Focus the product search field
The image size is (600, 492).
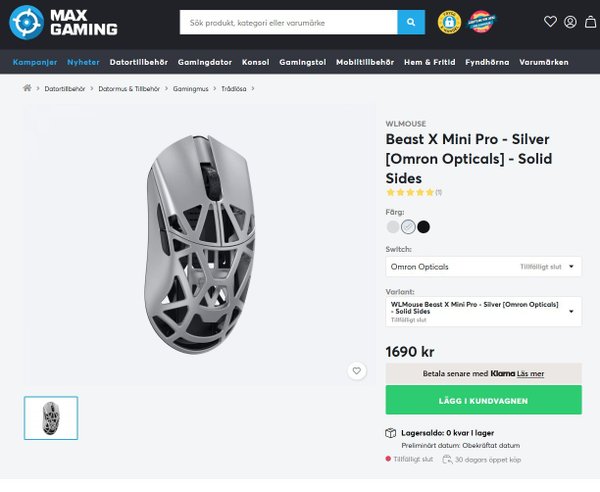288,22
